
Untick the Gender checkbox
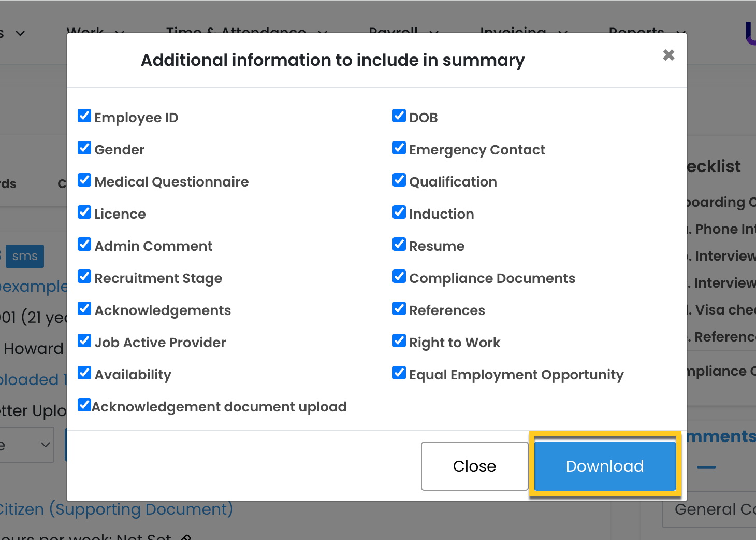[x=84, y=148]
